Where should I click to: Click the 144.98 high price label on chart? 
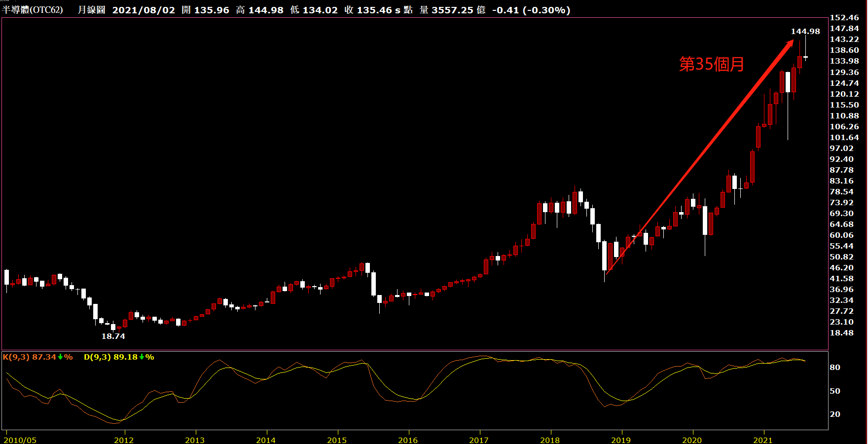805,32
